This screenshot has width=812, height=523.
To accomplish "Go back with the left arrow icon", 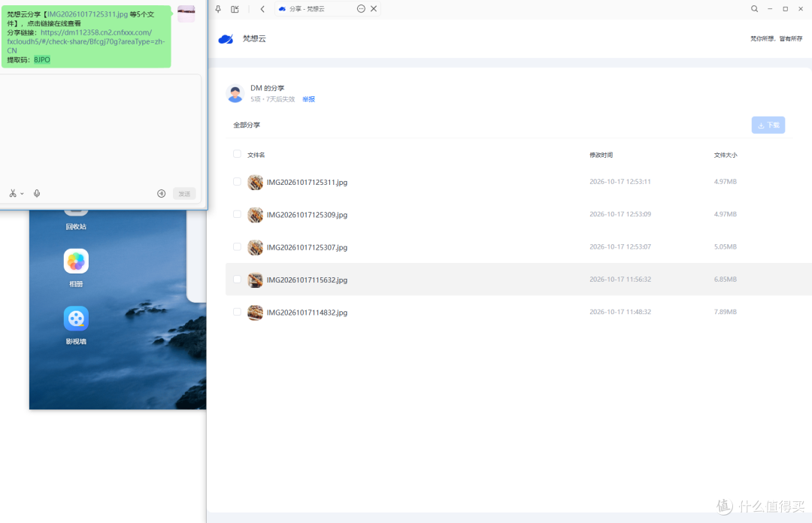I will point(262,9).
